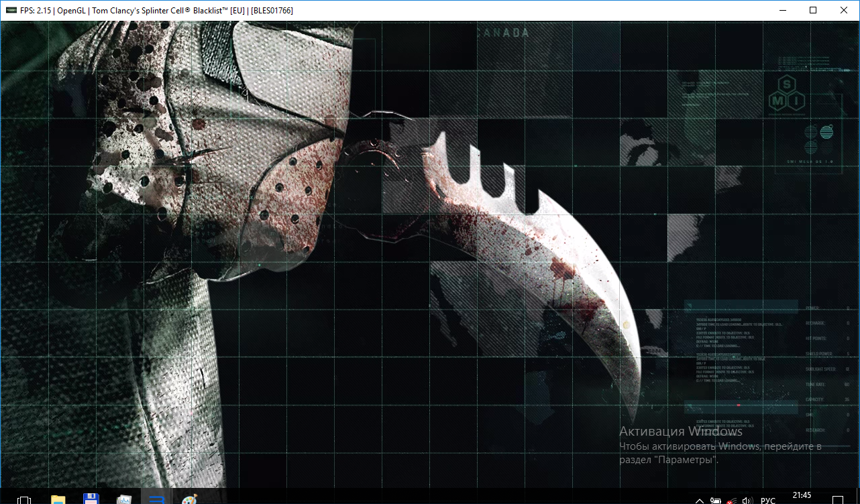
Task: Open the power and network tray icon
Action: pyautogui.click(x=716, y=500)
